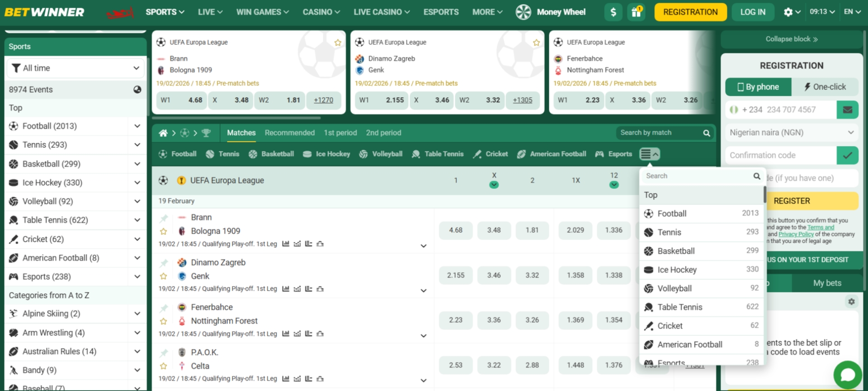868x391 pixels.
Task: Open the Nigerian naira currency dropdown
Action: (792, 132)
